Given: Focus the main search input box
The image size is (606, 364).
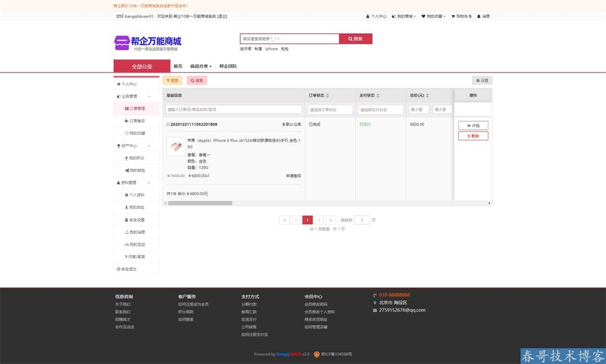Looking at the screenshot, I should [x=290, y=39].
